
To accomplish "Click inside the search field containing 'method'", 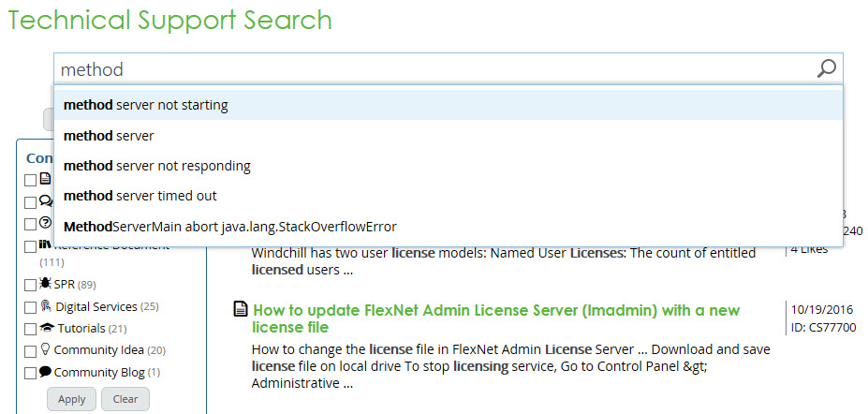I will (x=431, y=69).
